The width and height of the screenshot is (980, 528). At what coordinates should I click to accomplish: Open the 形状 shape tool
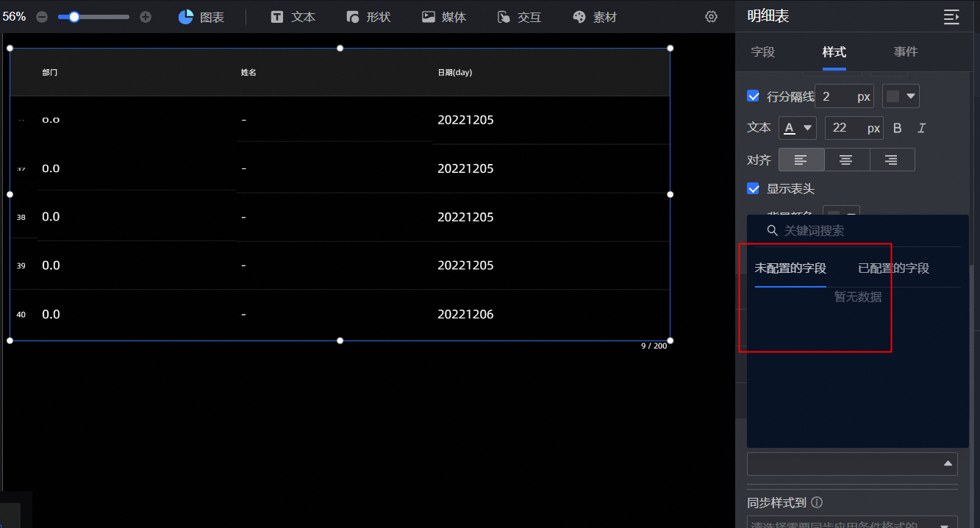coord(368,17)
